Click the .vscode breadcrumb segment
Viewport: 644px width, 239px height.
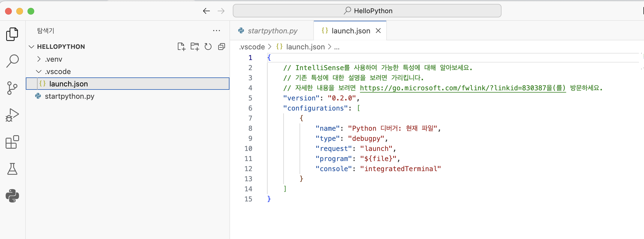point(252,47)
